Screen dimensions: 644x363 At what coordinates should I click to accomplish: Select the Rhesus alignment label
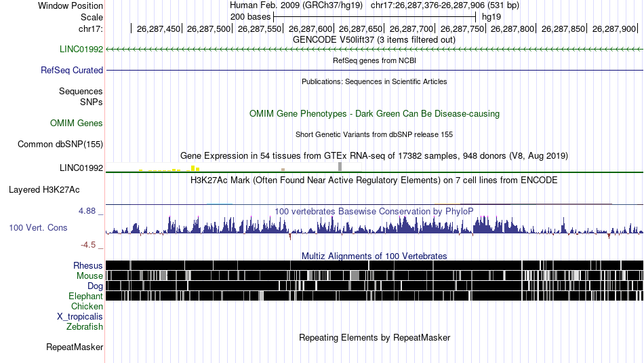[x=88, y=265]
